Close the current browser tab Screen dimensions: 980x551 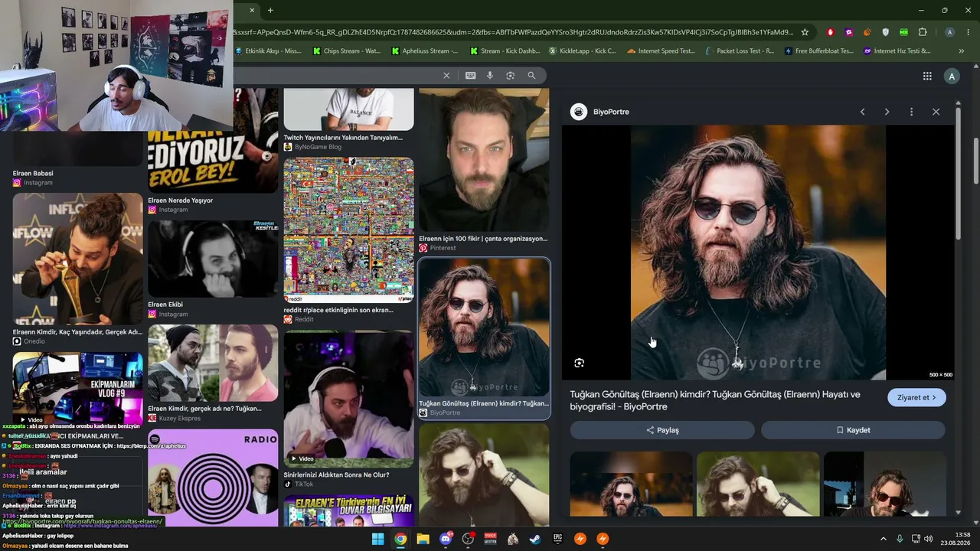tap(252, 10)
